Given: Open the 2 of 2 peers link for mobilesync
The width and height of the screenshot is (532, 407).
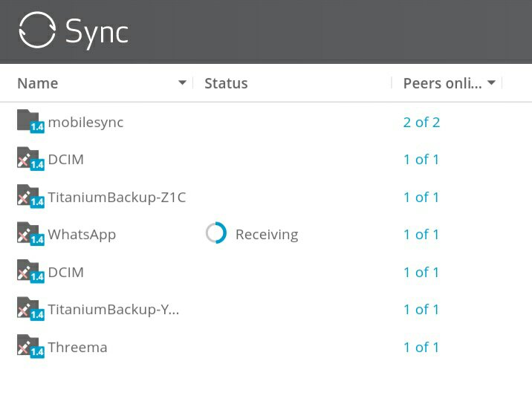Looking at the screenshot, I should pyautogui.click(x=421, y=122).
